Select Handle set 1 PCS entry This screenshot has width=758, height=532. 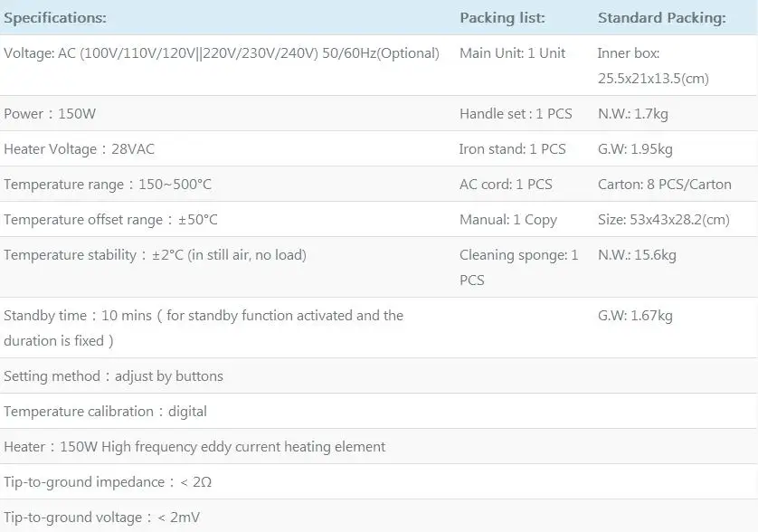point(516,114)
